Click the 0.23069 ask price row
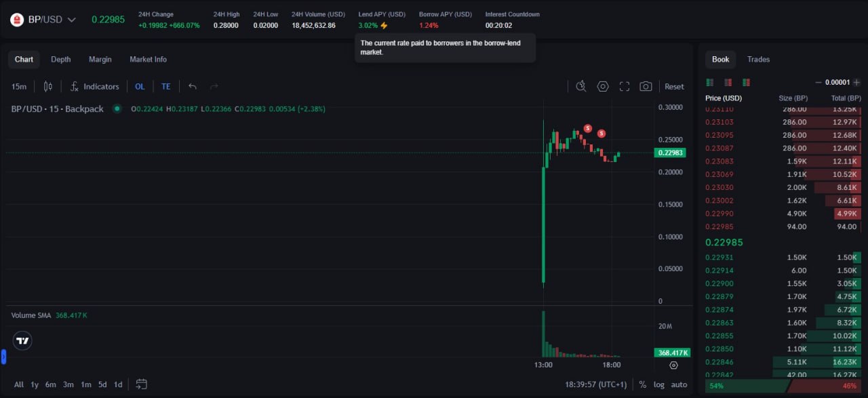868x398 pixels. pyautogui.click(x=783, y=174)
